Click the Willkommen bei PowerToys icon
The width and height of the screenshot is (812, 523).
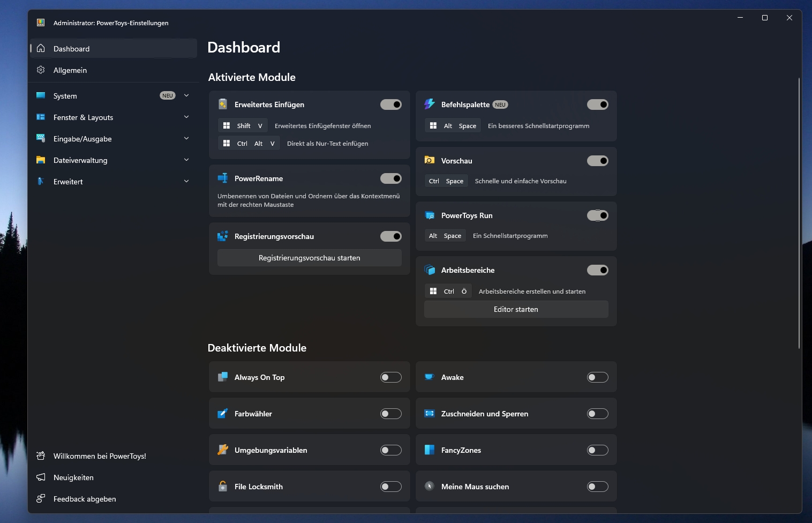pyautogui.click(x=41, y=455)
